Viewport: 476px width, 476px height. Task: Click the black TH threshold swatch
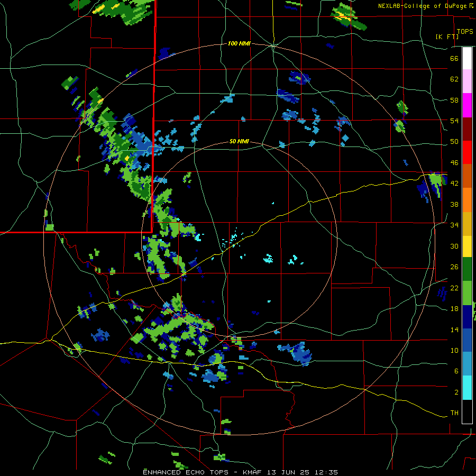pyautogui.click(x=467, y=411)
